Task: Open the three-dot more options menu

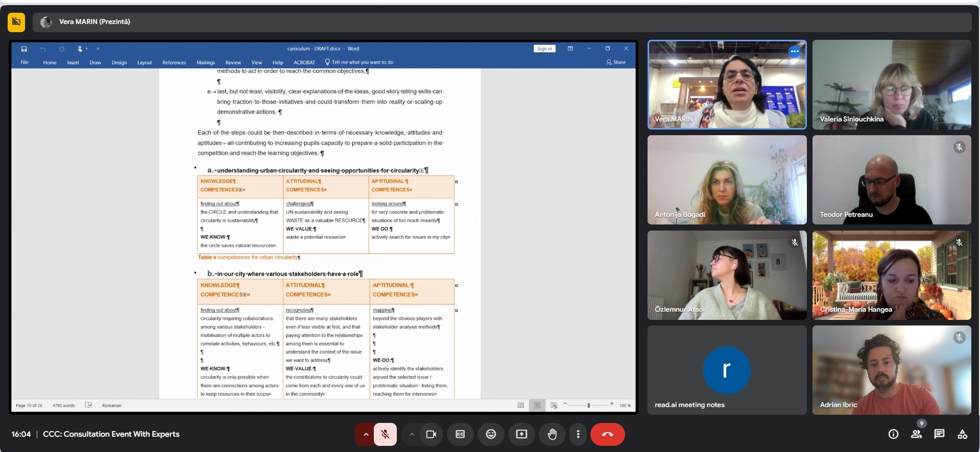Action: (578, 434)
